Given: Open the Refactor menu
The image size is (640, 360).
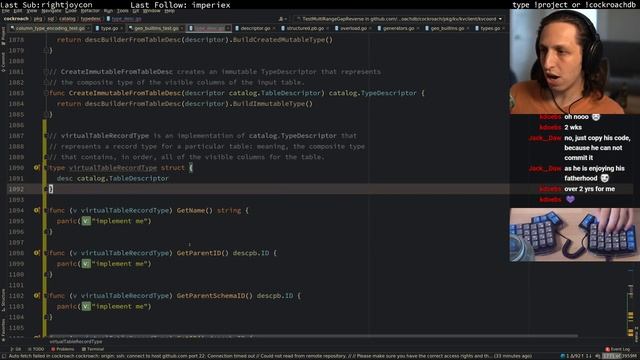Looking at the screenshot, I should (90, 11).
